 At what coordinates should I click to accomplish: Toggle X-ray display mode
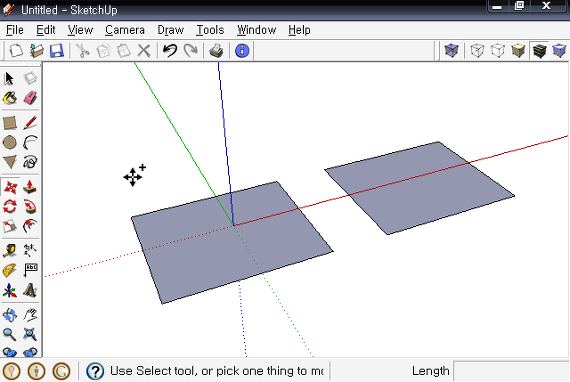451,51
